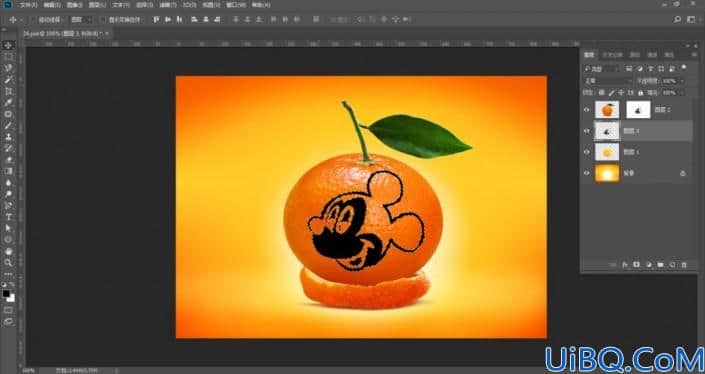Select the Brush tool
Viewport: 705px width, 374px height.
click(x=9, y=125)
